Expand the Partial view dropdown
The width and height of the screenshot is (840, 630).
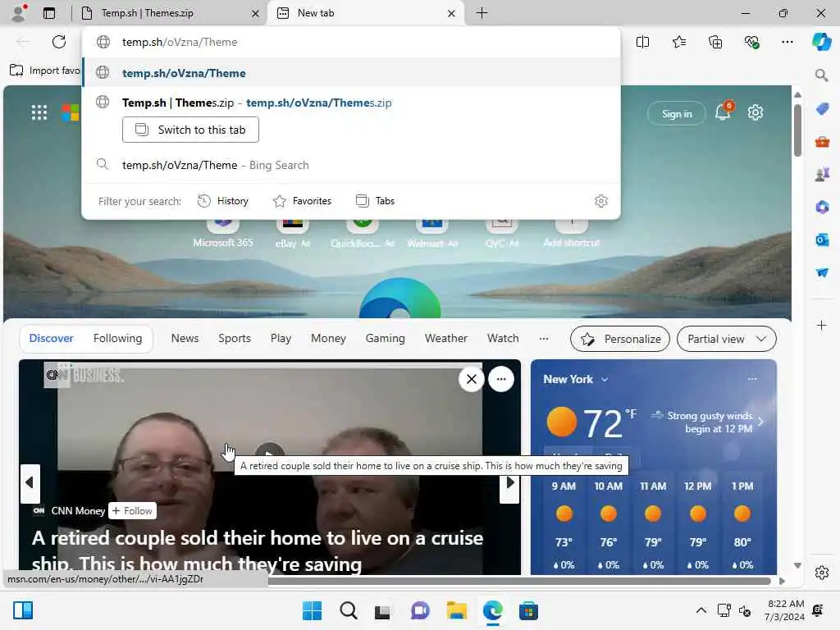[727, 339]
